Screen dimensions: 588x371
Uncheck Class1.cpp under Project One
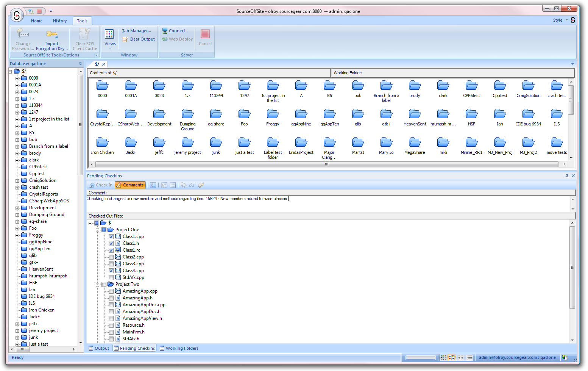click(111, 236)
